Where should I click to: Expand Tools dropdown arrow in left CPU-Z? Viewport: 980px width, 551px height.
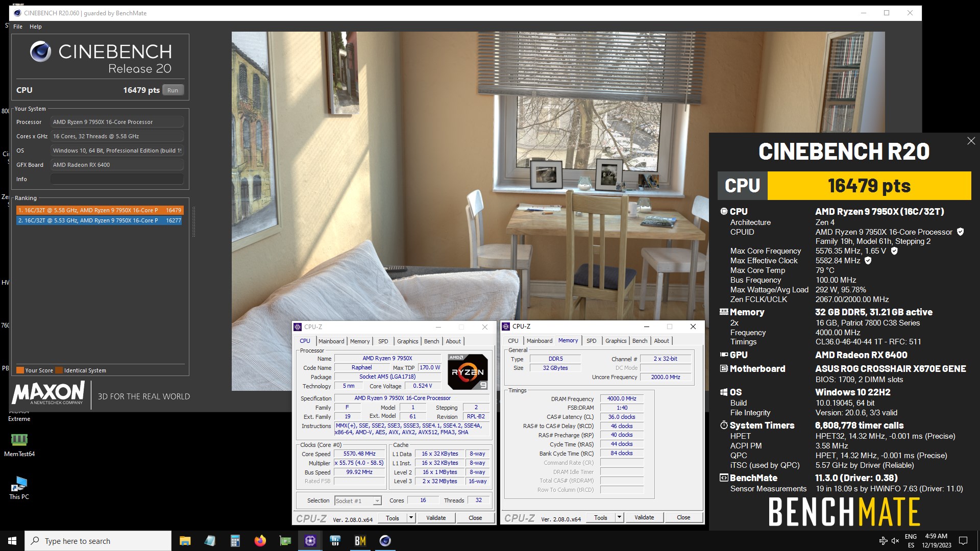411,518
